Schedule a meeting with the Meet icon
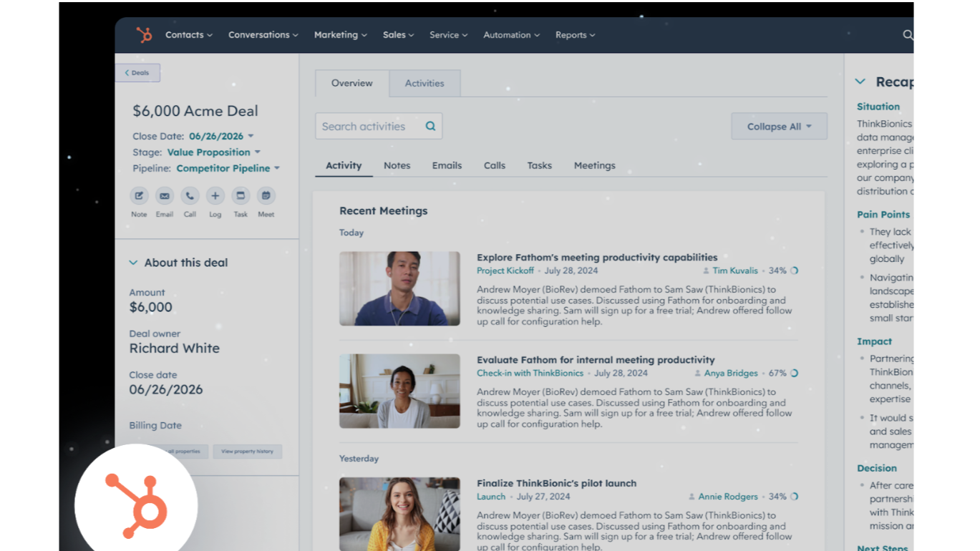This screenshot has width=980, height=551. (266, 195)
